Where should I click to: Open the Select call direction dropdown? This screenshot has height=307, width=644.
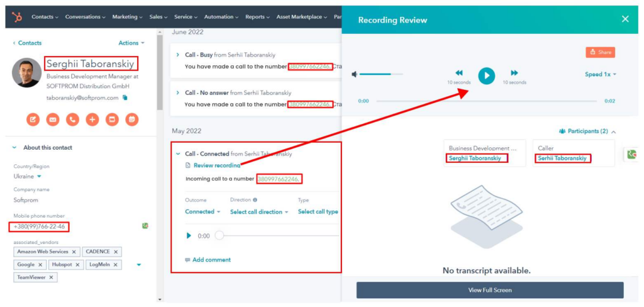pos(259,211)
